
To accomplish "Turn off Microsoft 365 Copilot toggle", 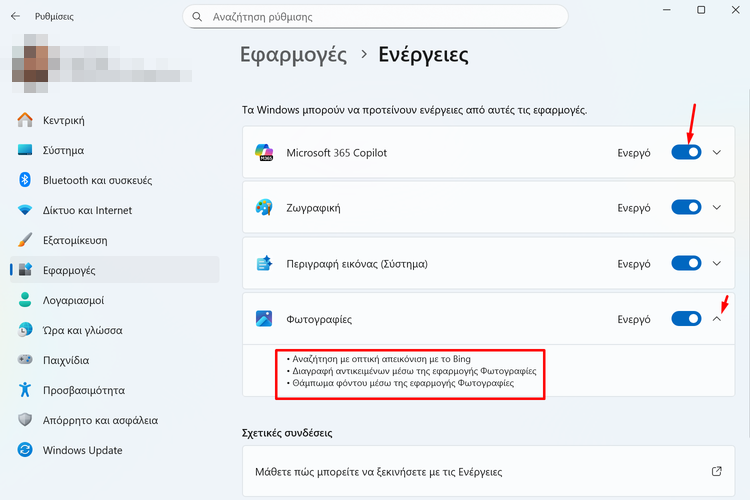I will (x=686, y=153).
